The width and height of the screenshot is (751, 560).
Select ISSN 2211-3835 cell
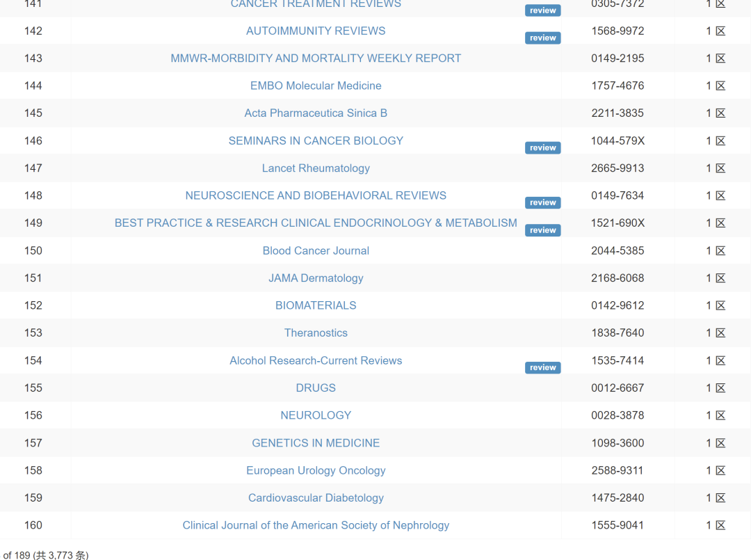[617, 113]
